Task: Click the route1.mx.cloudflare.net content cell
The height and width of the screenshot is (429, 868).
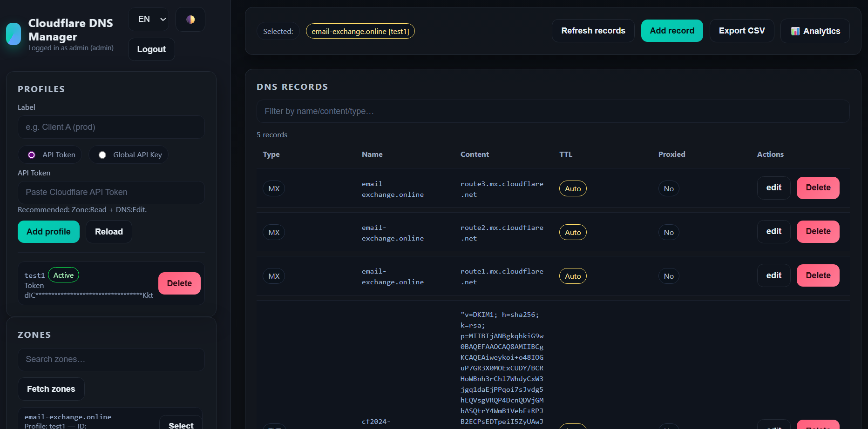Action: [502, 277]
